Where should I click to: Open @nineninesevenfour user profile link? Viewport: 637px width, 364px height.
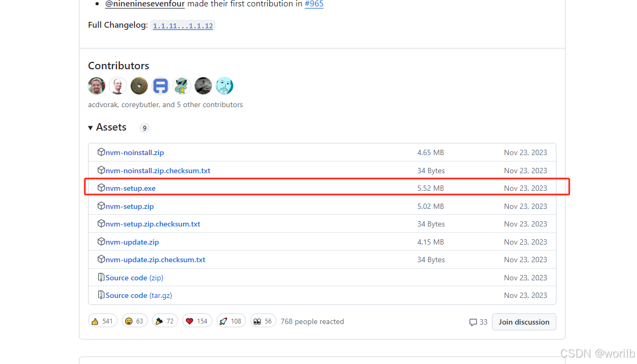coord(145,4)
